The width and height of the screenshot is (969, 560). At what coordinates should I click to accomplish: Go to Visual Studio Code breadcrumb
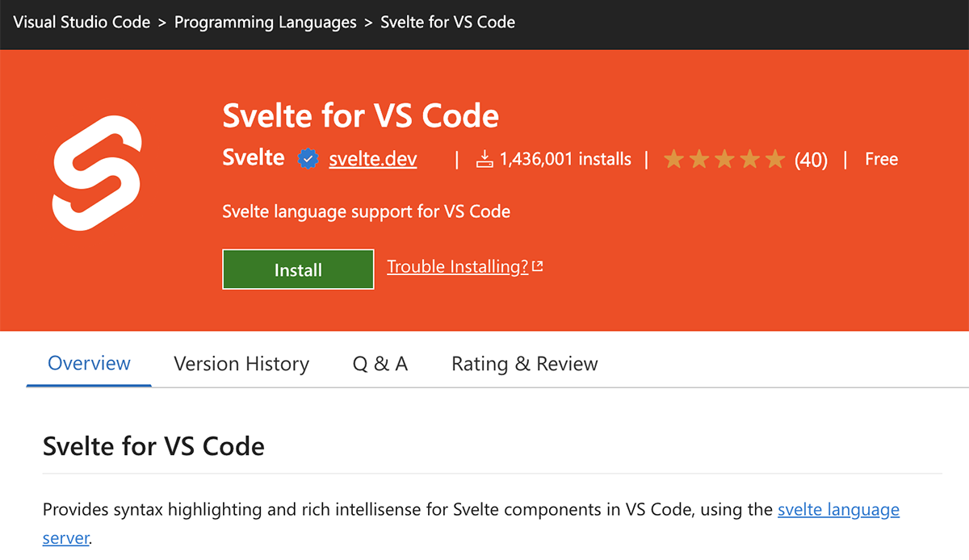82,23
